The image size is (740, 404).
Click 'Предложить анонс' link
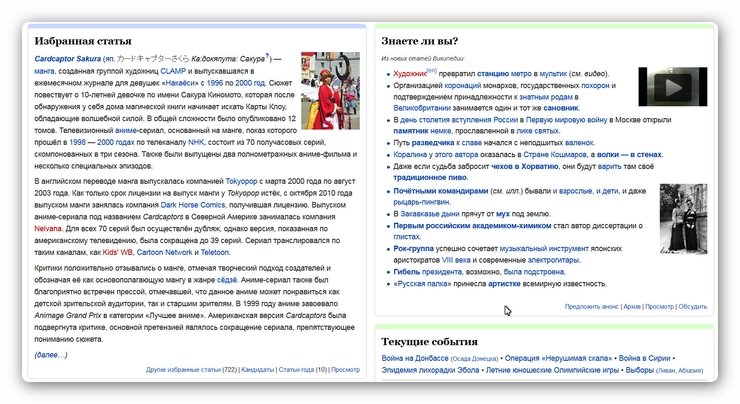point(592,306)
